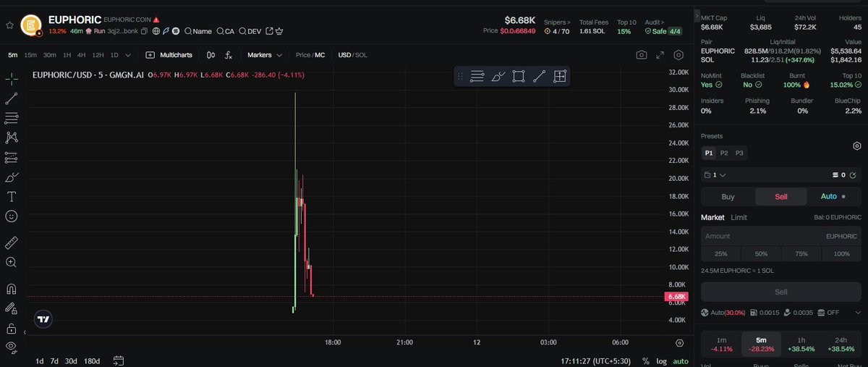
Task: Take a chart snapshot with camera icon
Action: click(641, 55)
